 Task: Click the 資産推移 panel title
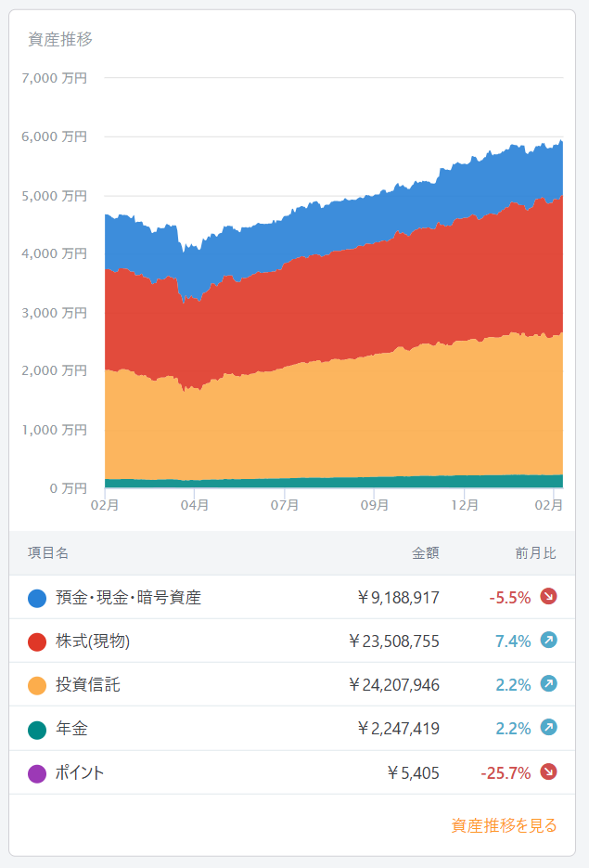click(x=60, y=40)
